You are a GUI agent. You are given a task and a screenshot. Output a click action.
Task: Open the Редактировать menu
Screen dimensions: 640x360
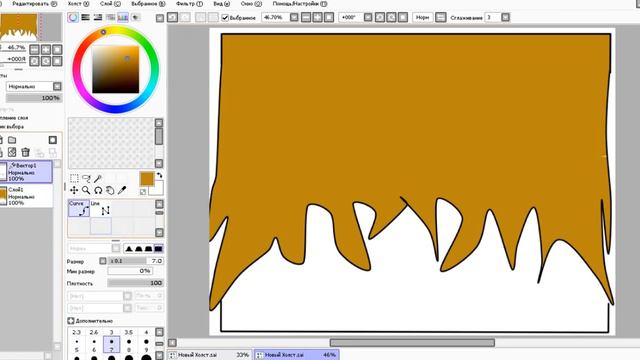(x=35, y=4)
